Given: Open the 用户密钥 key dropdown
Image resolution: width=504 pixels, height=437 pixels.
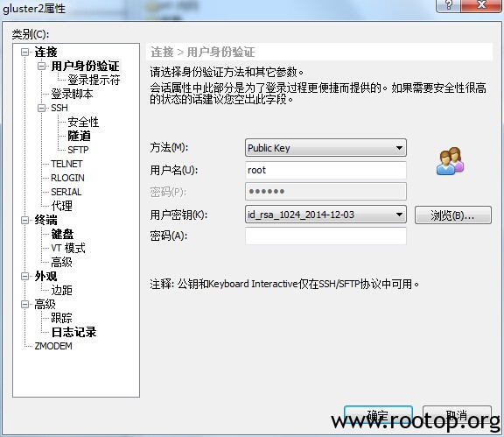Looking at the screenshot, I should tap(325, 215).
